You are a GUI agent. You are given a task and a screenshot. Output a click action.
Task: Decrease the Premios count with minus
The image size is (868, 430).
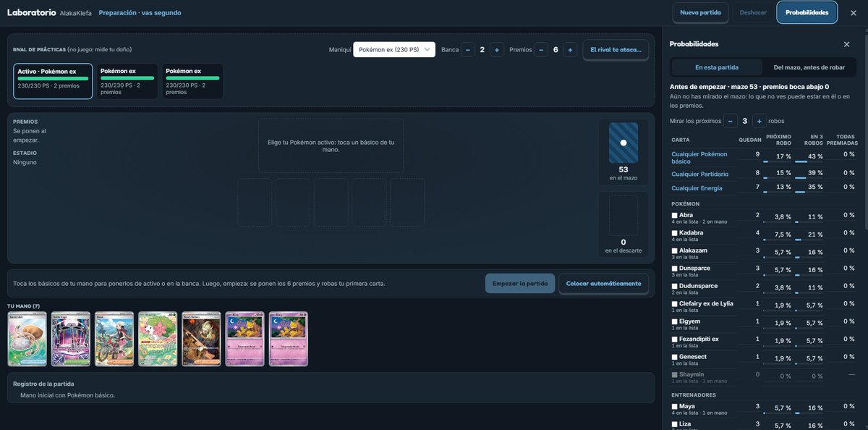tap(541, 49)
